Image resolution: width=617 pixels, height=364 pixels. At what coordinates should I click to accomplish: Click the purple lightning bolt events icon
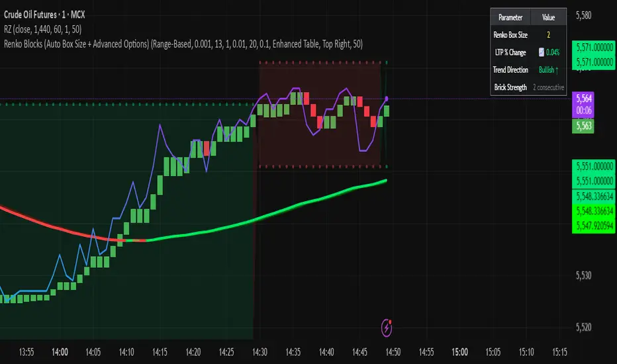coord(387,328)
